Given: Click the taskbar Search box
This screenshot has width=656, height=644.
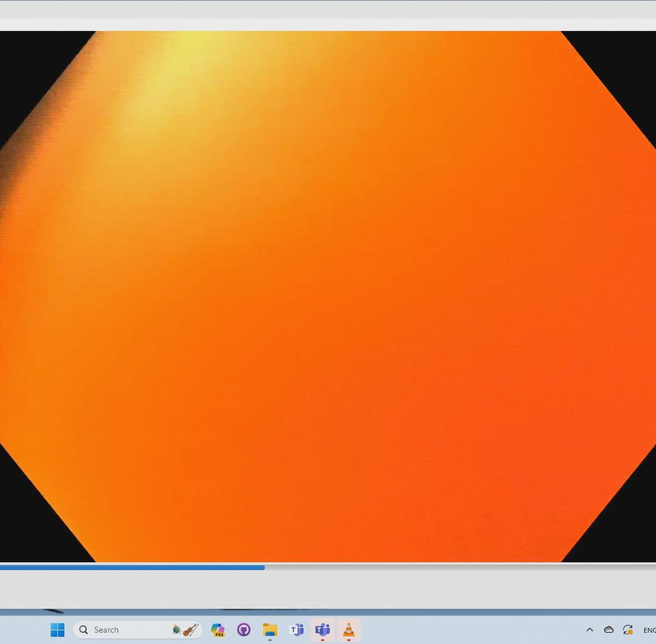Looking at the screenshot, I should pyautogui.click(x=138, y=630).
